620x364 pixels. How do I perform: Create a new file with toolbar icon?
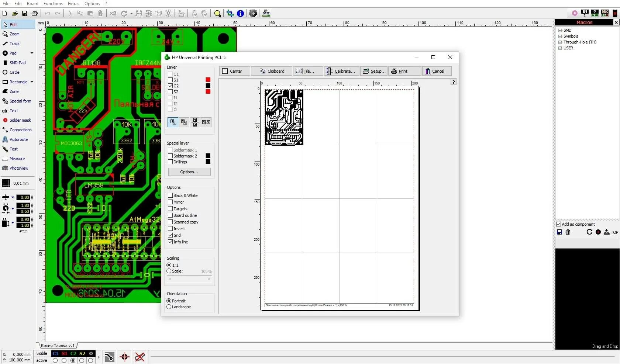(x=5, y=13)
